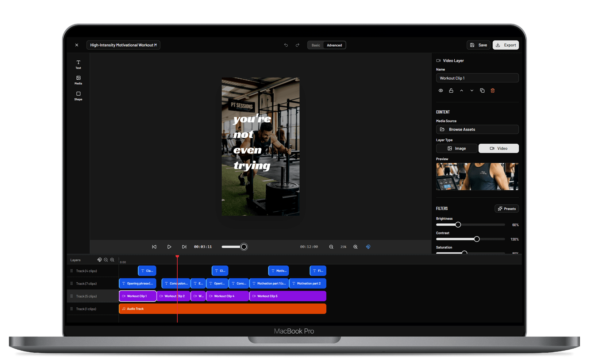Duplicate the Workout Clip 1 layer
Viewport: 589px width, 364px height.
coord(482,90)
